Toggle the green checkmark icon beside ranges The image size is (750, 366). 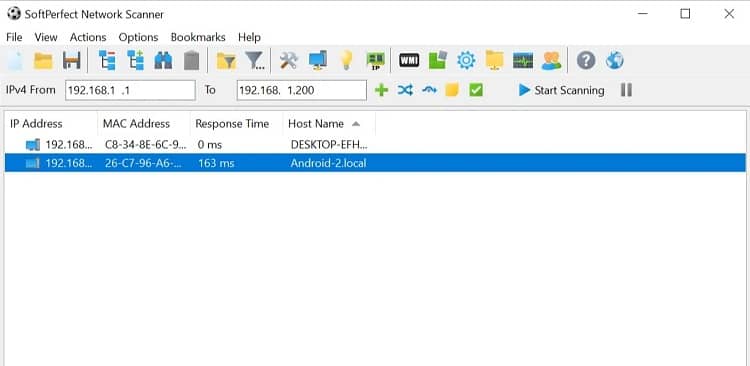point(476,90)
